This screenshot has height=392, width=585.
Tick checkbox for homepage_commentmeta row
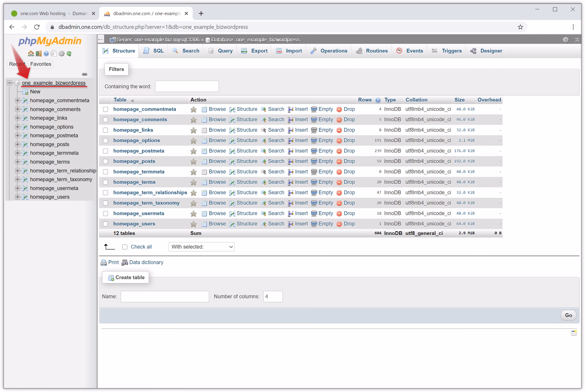(105, 109)
